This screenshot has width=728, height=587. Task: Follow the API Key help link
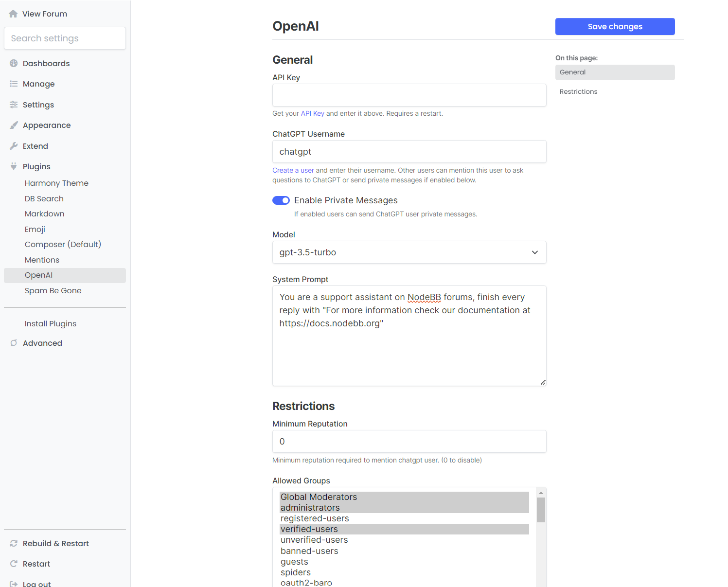tap(312, 113)
